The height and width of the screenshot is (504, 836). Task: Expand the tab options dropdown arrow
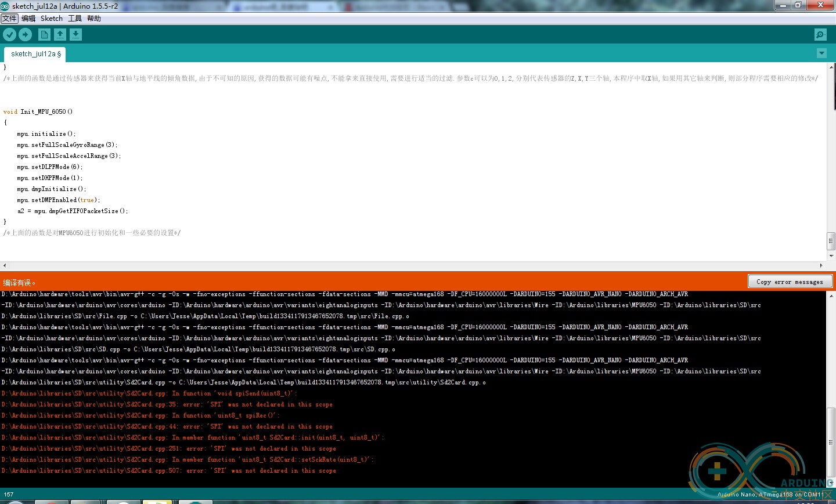(821, 53)
